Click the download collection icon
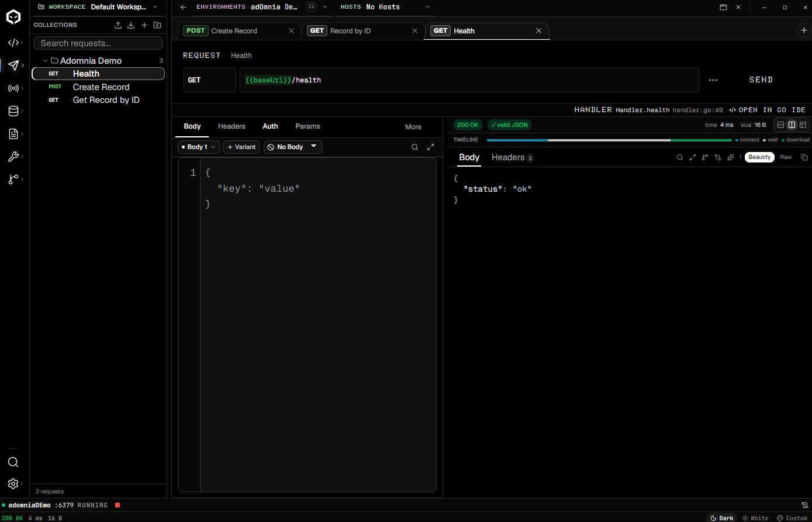The image size is (812, 522). 131,25
